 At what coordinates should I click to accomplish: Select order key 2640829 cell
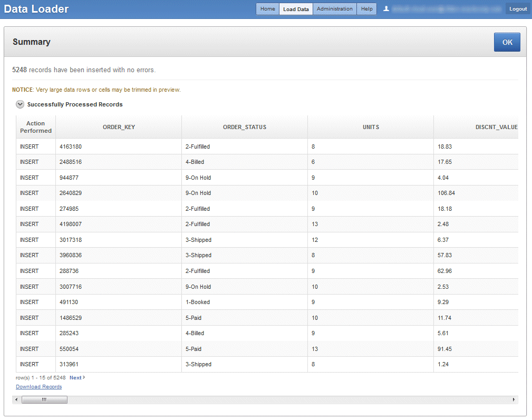click(119, 193)
